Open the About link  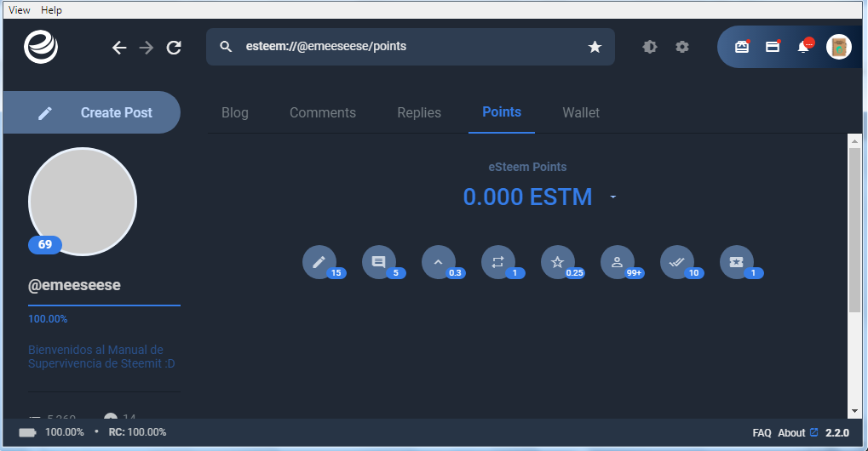point(791,433)
